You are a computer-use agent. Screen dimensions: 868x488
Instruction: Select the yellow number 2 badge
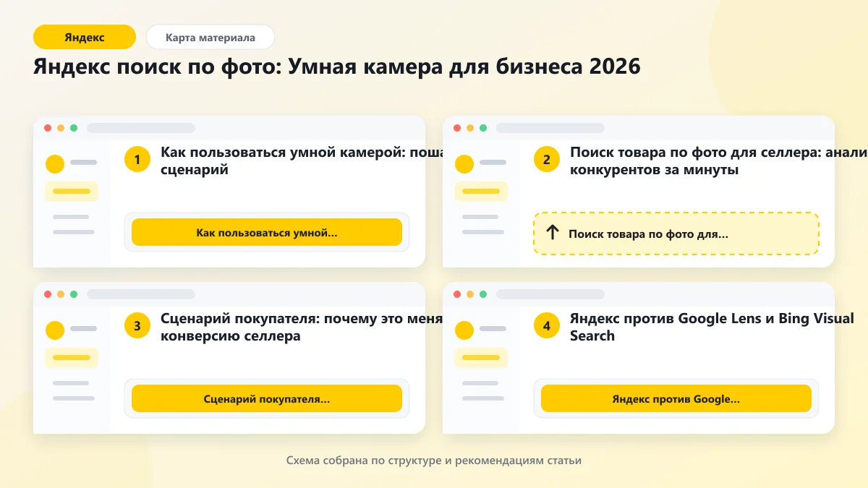click(x=547, y=160)
